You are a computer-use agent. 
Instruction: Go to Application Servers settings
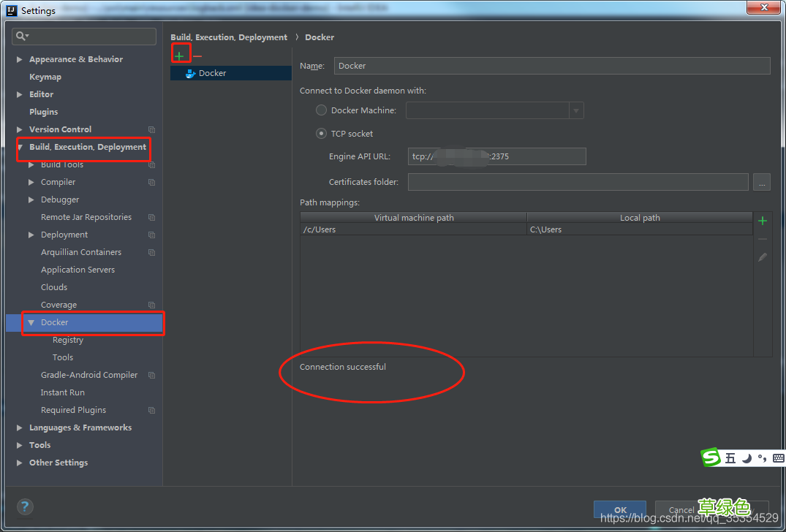(78, 270)
